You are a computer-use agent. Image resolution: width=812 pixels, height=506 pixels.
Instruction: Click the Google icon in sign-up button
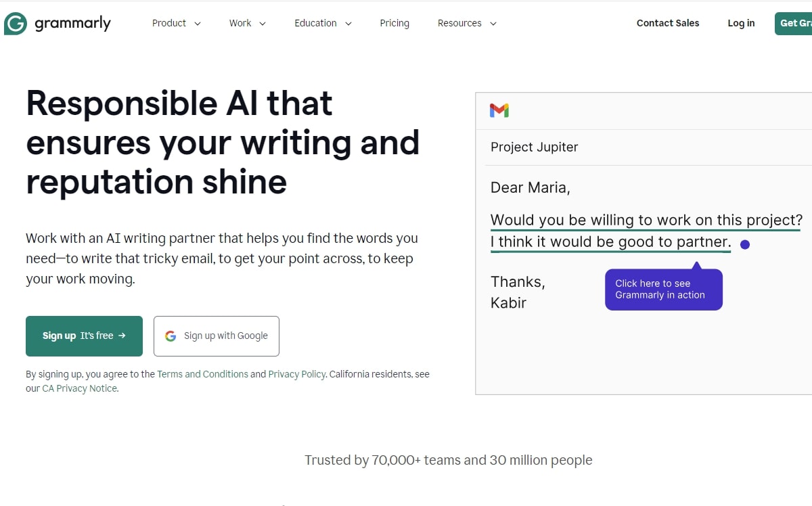coord(171,336)
